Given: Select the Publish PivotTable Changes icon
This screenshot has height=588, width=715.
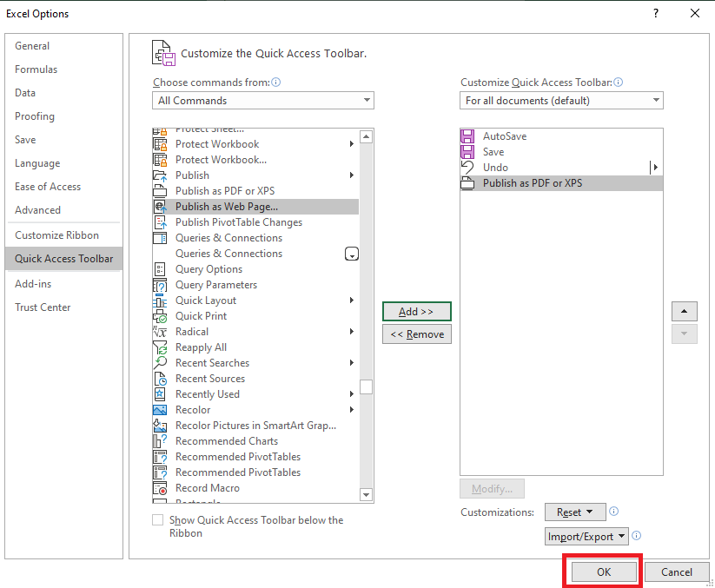Looking at the screenshot, I should [x=160, y=222].
